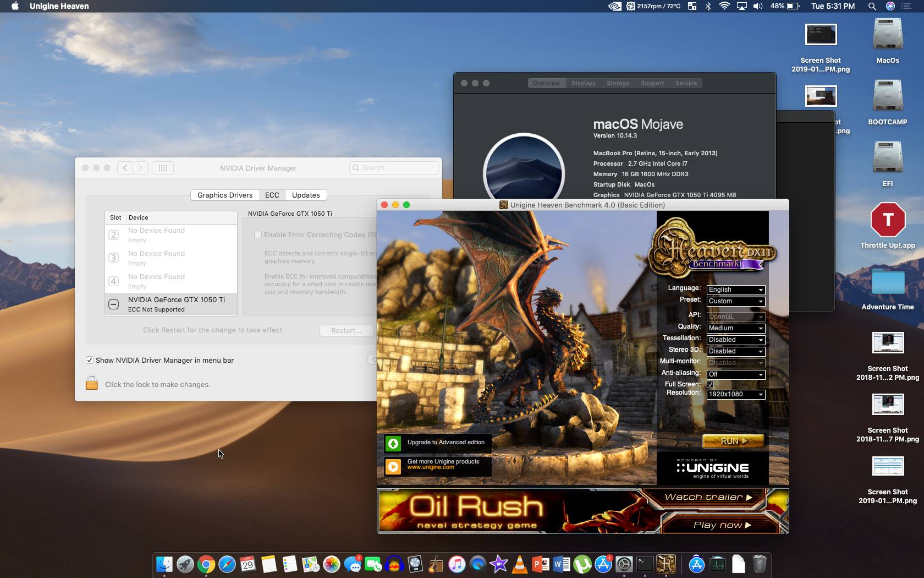Open the Tessellation dropdown
The image size is (924, 578).
(735, 340)
